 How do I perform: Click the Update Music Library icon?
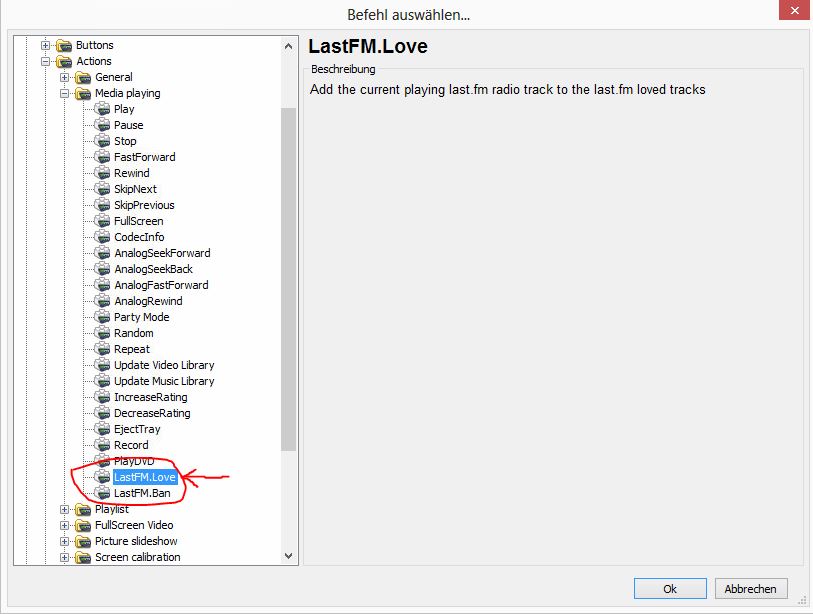tap(103, 381)
